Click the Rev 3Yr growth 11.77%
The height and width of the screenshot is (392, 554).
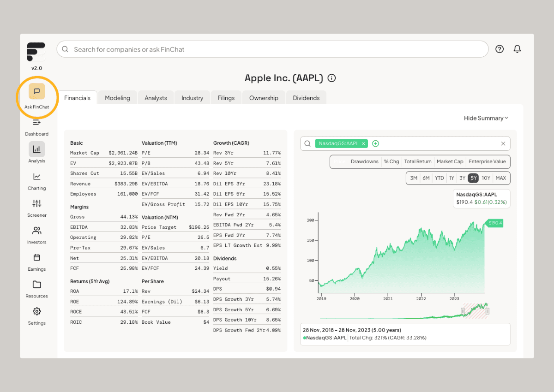(x=271, y=153)
